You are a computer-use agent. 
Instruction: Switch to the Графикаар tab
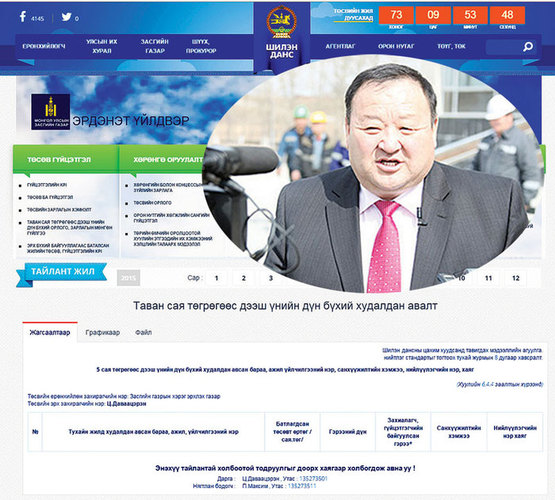coord(103,333)
